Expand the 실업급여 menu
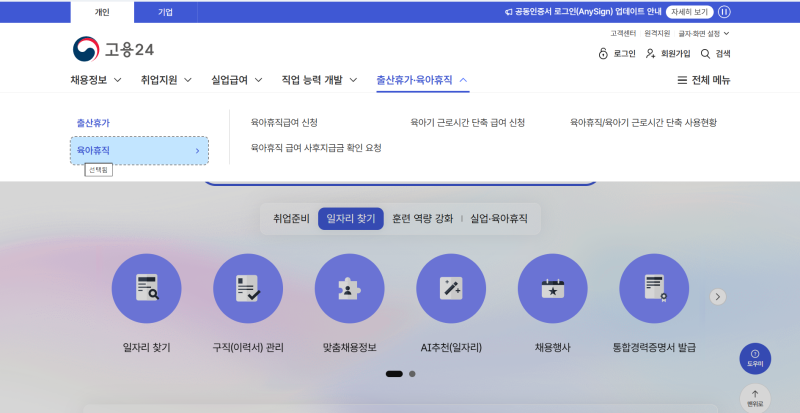Viewport: 800px width, 413px height. click(237, 80)
